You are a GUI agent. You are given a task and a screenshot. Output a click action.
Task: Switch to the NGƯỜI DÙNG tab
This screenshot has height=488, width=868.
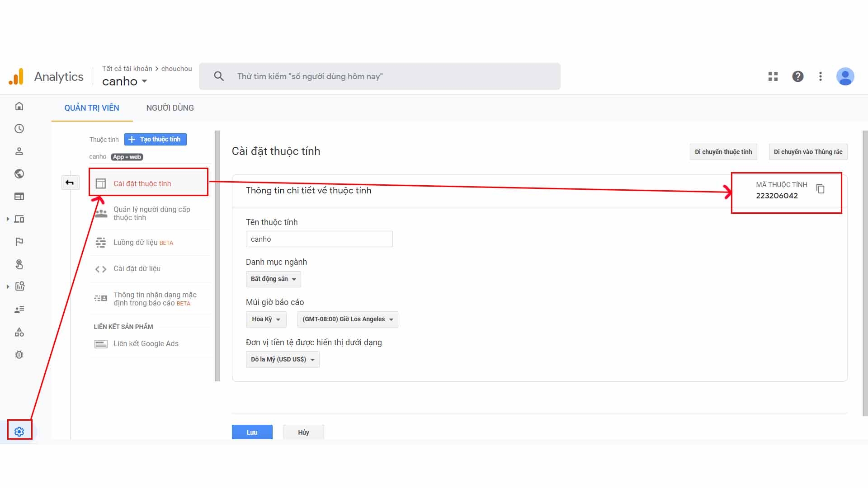click(x=170, y=108)
